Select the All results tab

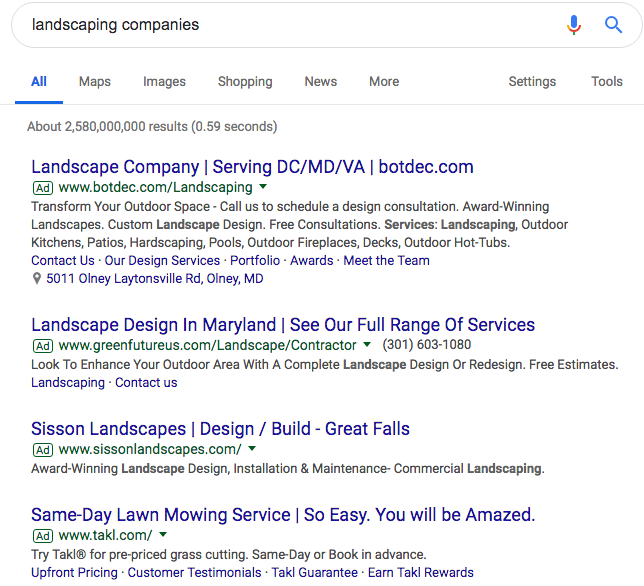click(x=39, y=81)
